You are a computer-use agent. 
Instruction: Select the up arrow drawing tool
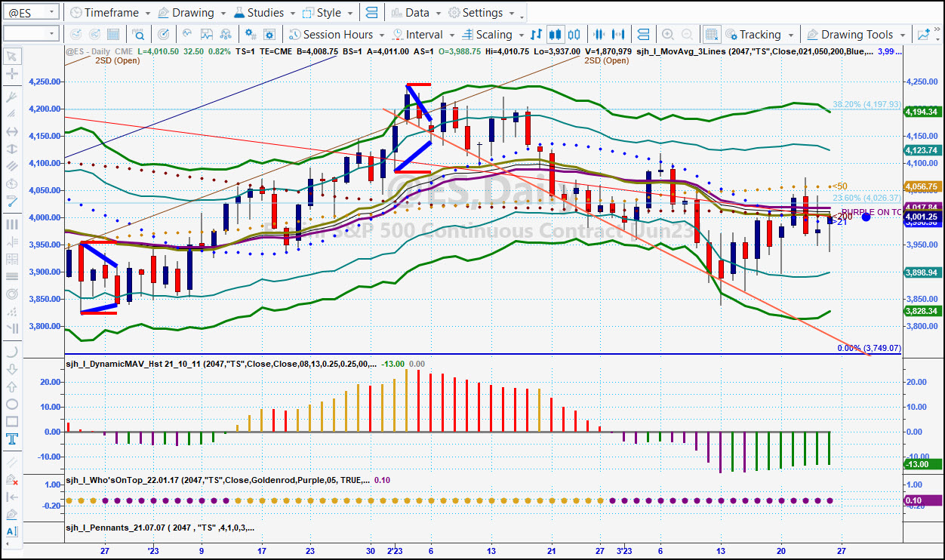(11, 386)
